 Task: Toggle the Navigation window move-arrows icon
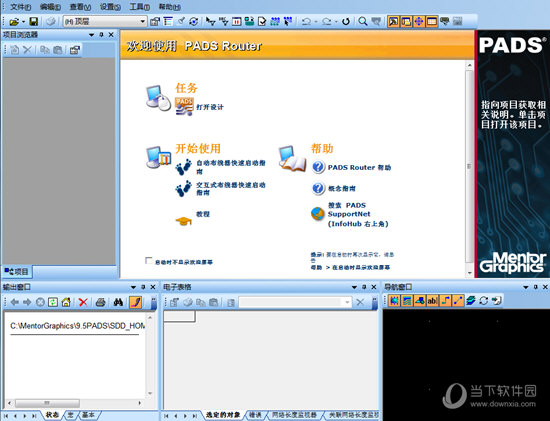click(419, 22)
